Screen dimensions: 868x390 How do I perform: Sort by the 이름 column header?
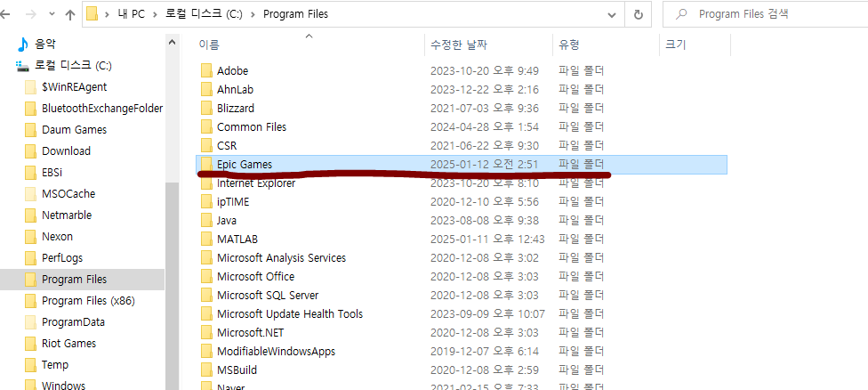click(x=209, y=45)
